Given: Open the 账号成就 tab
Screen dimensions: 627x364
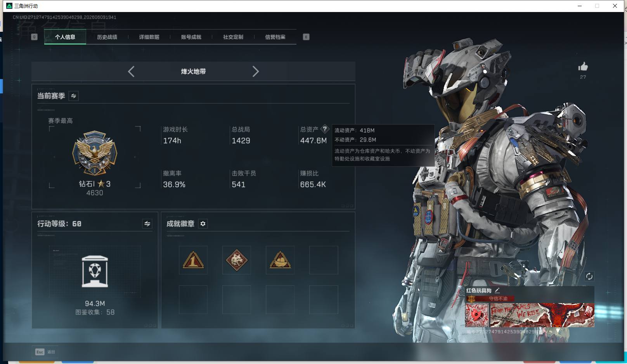Looking at the screenshot, I should click(x=191, y=37).
